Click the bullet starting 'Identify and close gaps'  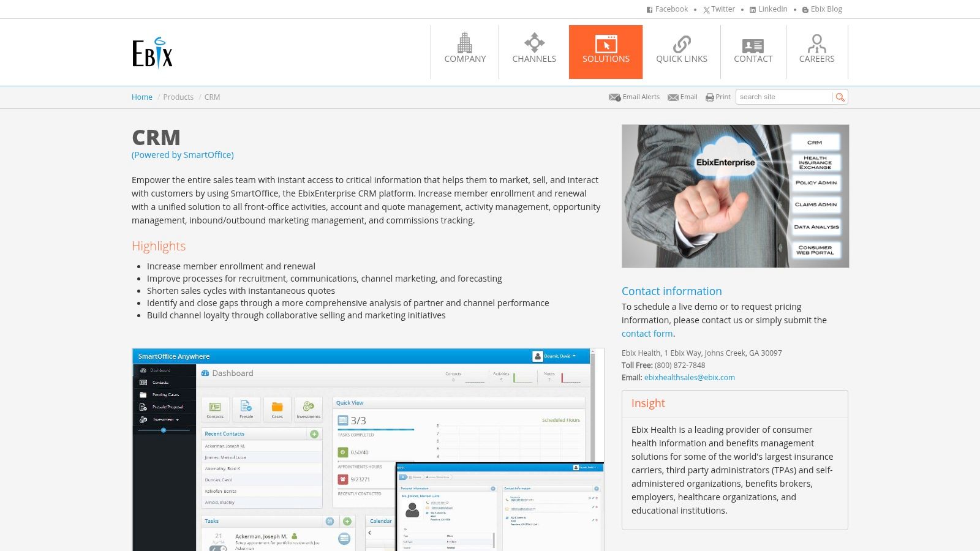(348, 303)
